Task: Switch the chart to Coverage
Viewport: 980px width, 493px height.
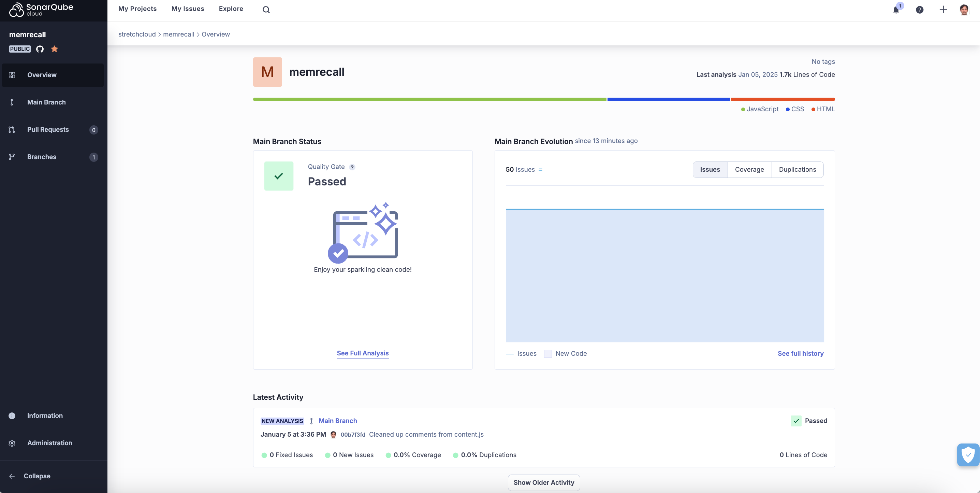Action: click(x=749, y=169)
